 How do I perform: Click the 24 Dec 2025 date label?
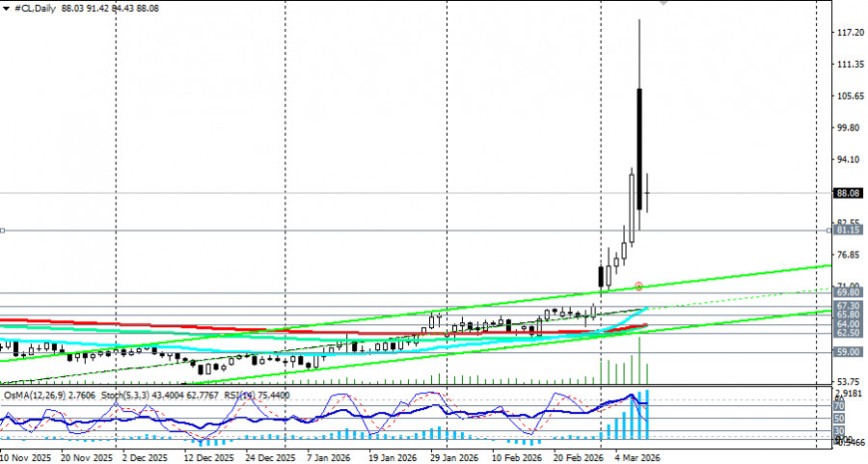[x=270, y=458]
